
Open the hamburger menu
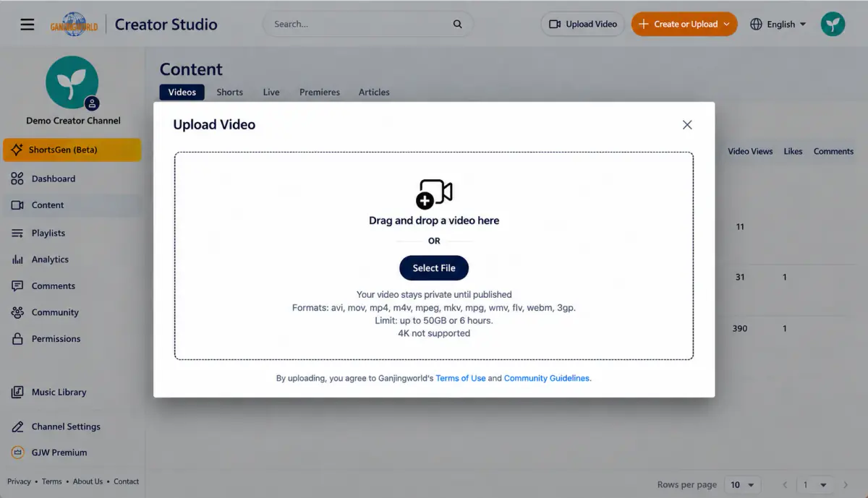[27, 25]
